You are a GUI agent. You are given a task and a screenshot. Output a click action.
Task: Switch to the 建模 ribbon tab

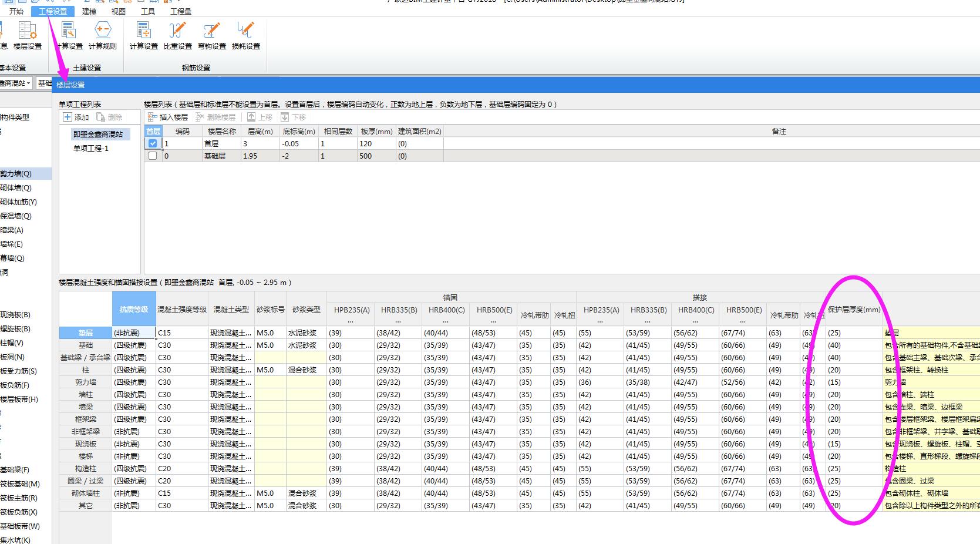coord(89,11)
